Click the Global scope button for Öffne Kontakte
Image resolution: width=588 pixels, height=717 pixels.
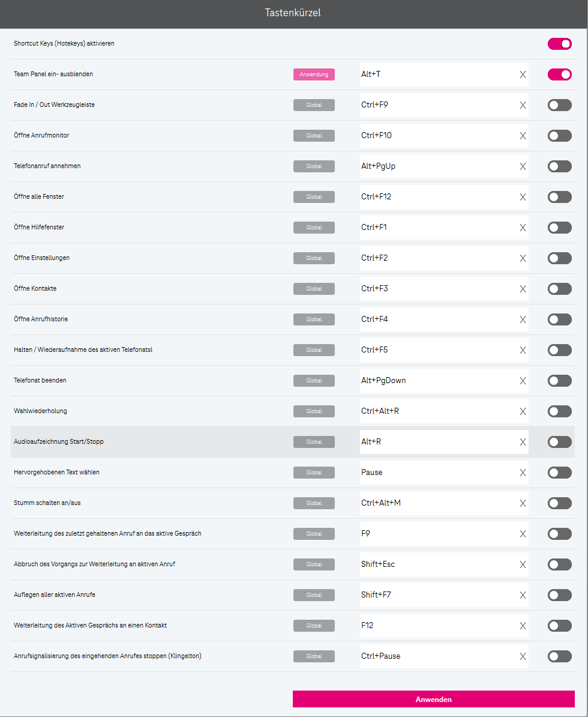pos(314,289)
